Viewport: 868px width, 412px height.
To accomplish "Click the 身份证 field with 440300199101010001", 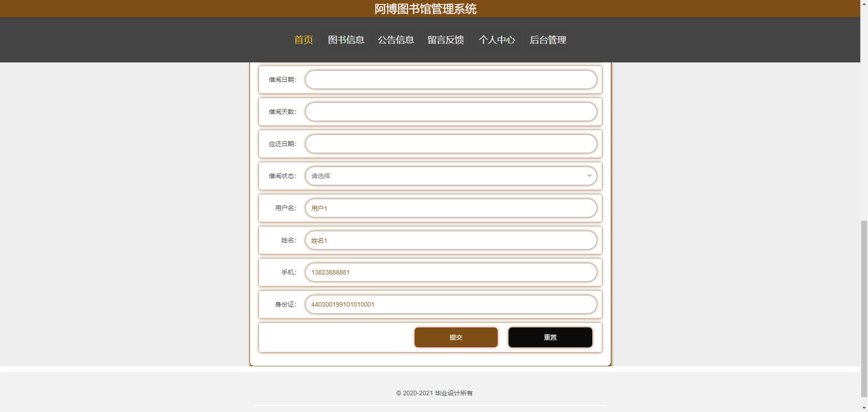I will tap(451, 304).
